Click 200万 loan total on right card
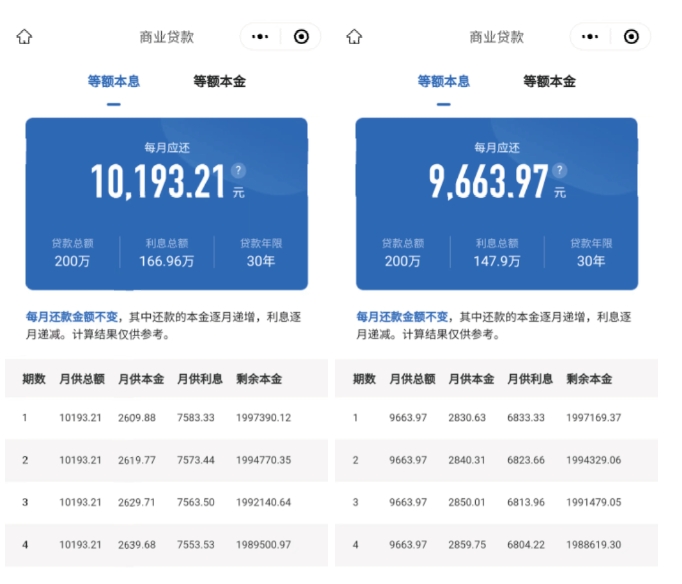This screenshot has width=682, height=584. 402,261
